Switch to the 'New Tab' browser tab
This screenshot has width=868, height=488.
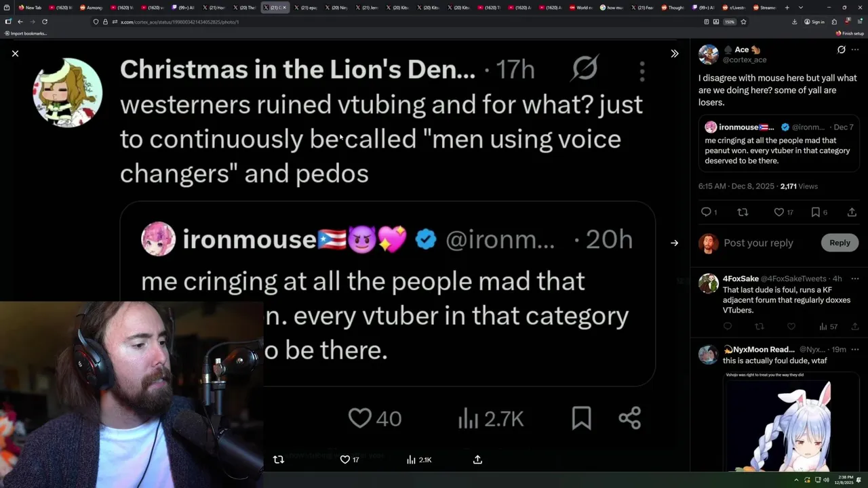30,7
